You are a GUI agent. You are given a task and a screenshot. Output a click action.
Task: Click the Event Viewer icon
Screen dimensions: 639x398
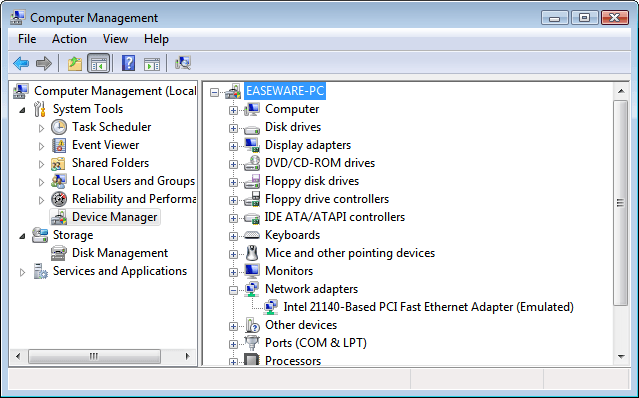[59, 145]
